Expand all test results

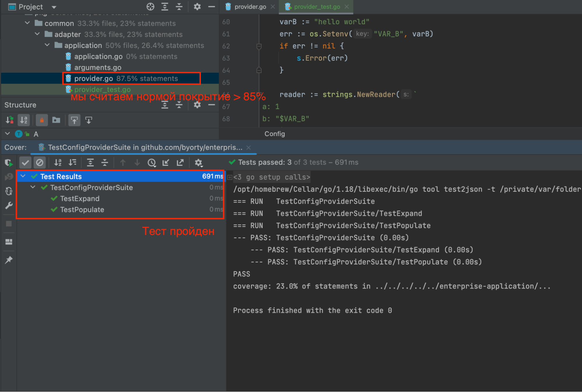tap(90, 162)
